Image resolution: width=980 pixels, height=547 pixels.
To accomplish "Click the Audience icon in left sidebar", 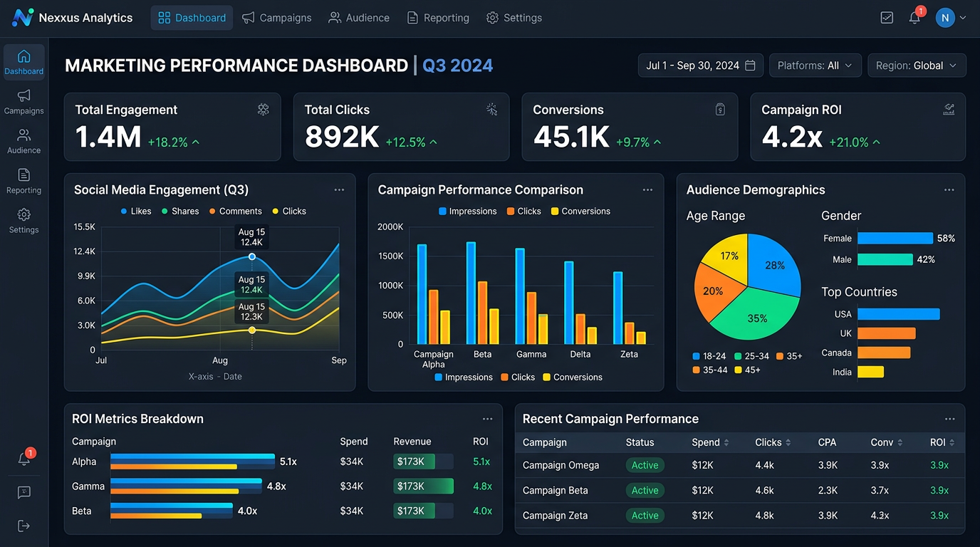I will [x=24, y=140].
